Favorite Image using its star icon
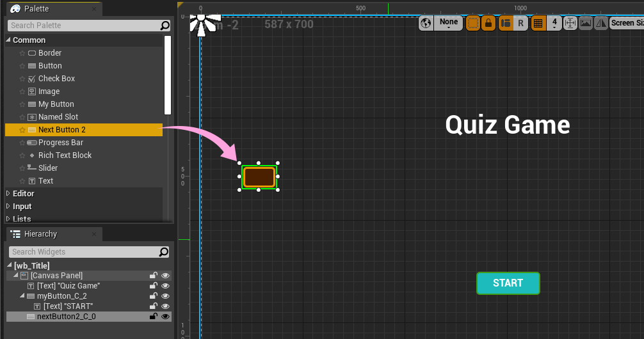Image resolution: width=644 pixels, height=339 pixels. point(22,91)
